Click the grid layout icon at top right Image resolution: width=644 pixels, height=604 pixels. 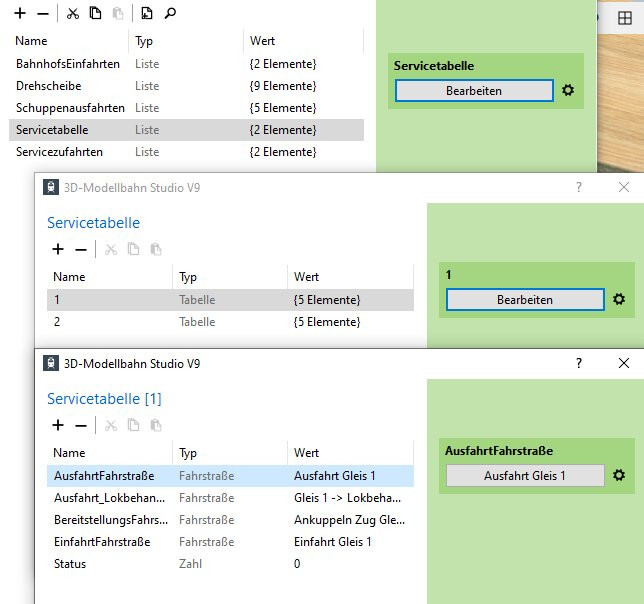click(x=625, y=18)
